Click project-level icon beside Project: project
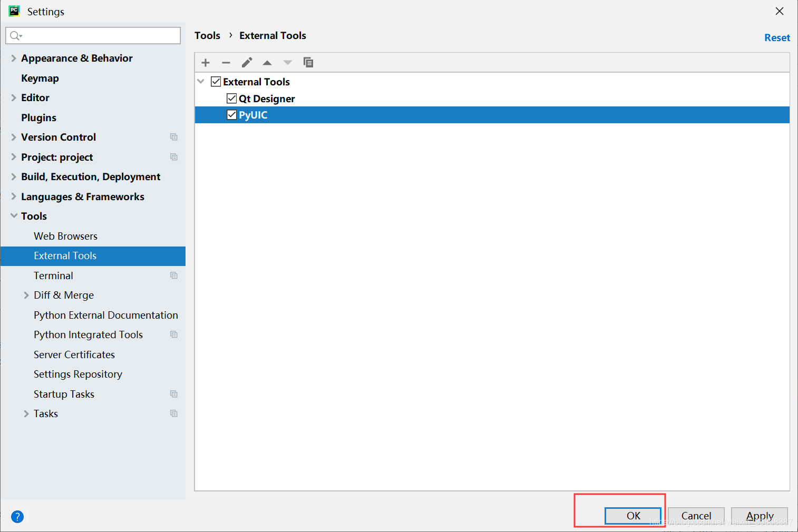798x532 pixels. click(174, 157)
